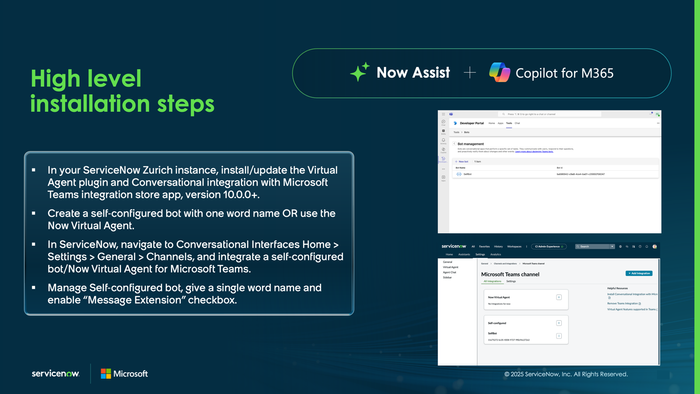Click the Now Assist sparkle icon

click(x=360, y=72)
